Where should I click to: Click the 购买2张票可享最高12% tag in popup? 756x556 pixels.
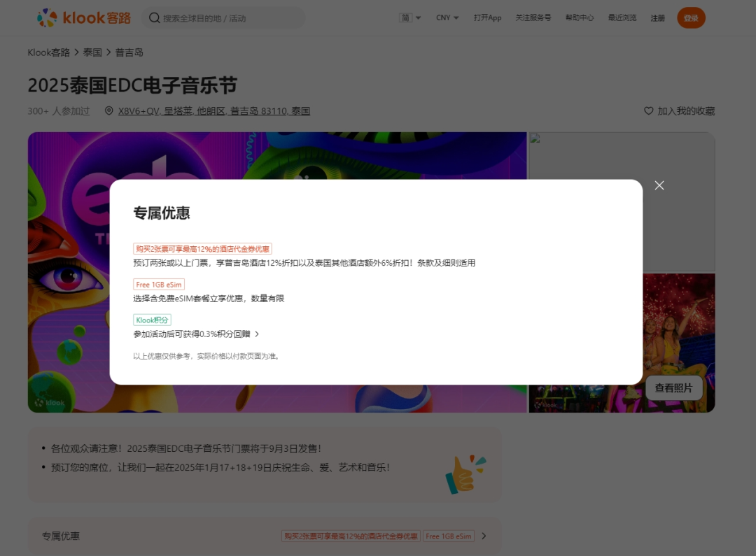point(202,249)
